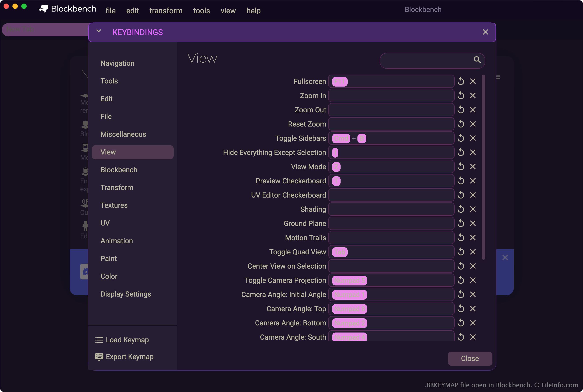583x392 pixels.
Task: Close the Keybindings dialog with the X
Action: [485, 32]
